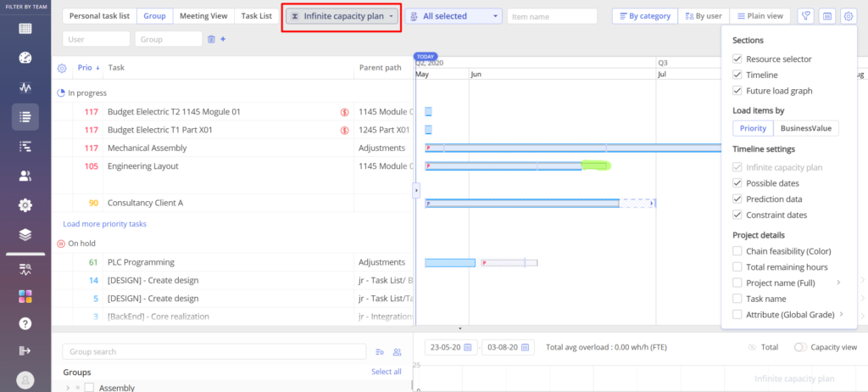Expand the Assembly group tree item
Viewport: 868px width, 392px height.
click(x=67, y=388)
